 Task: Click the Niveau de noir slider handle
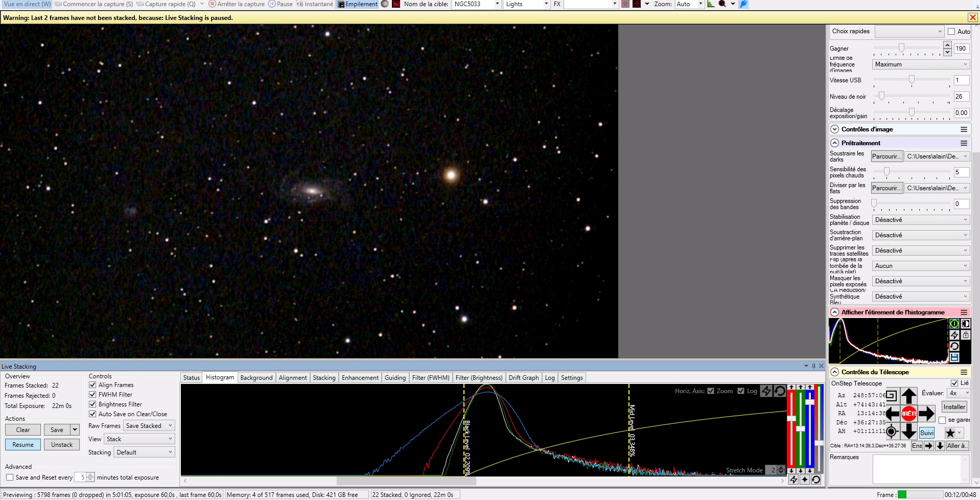coord(881,96)
